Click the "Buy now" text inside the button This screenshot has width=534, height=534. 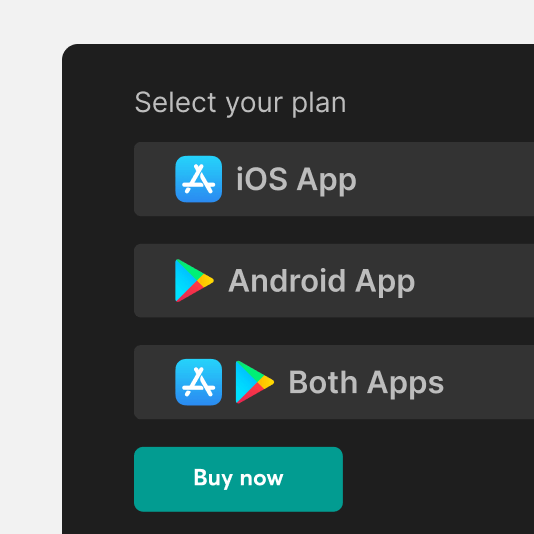pyautogui.click(x=238, y=478)
